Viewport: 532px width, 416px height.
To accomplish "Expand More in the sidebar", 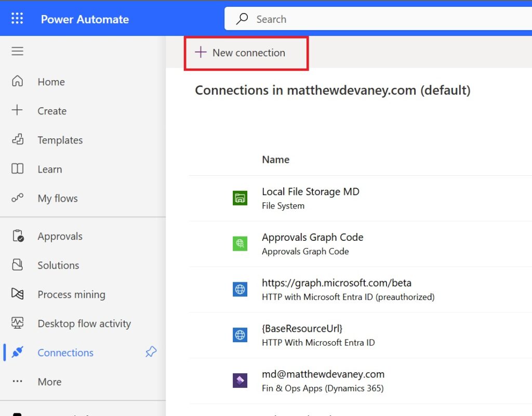I will [x=49, y=382].
